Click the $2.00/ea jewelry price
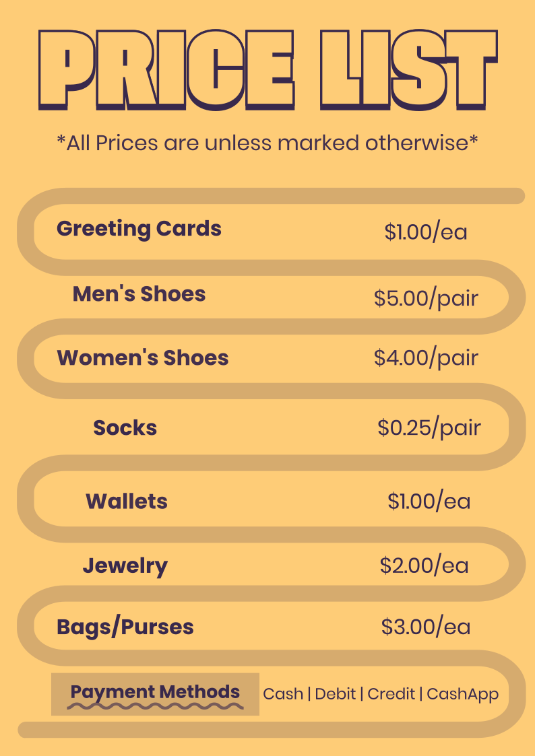The width and height of the screenshot is (535, 756). pyautogui.click(x=424, y=565)
